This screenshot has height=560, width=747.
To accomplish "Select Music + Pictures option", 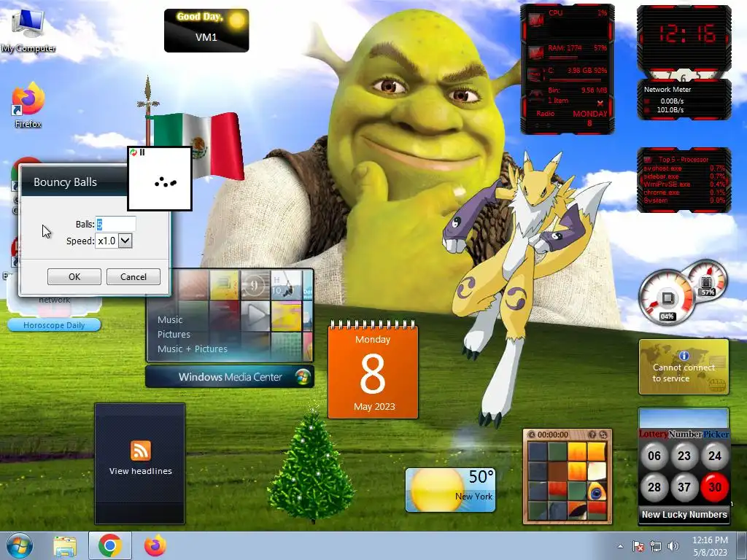I will [x=193, y=349].
